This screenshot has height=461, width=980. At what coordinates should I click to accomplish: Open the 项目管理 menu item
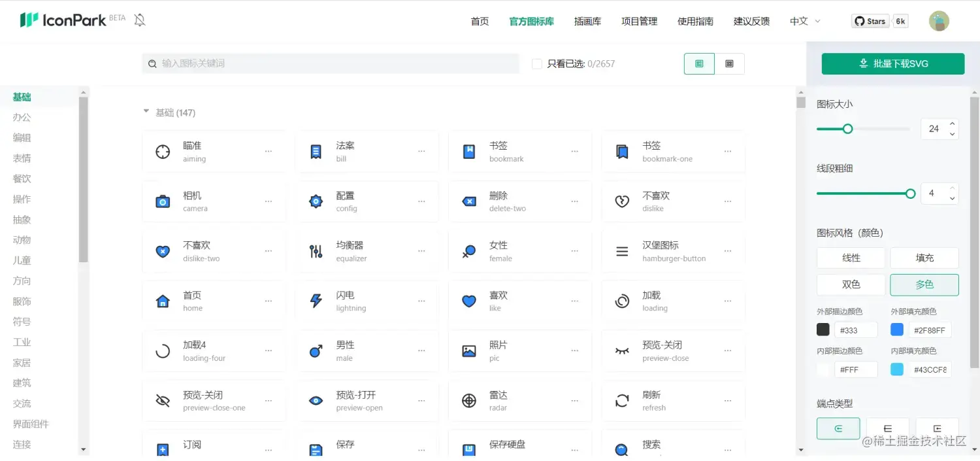pyautogui.click(x=639, y=21)
